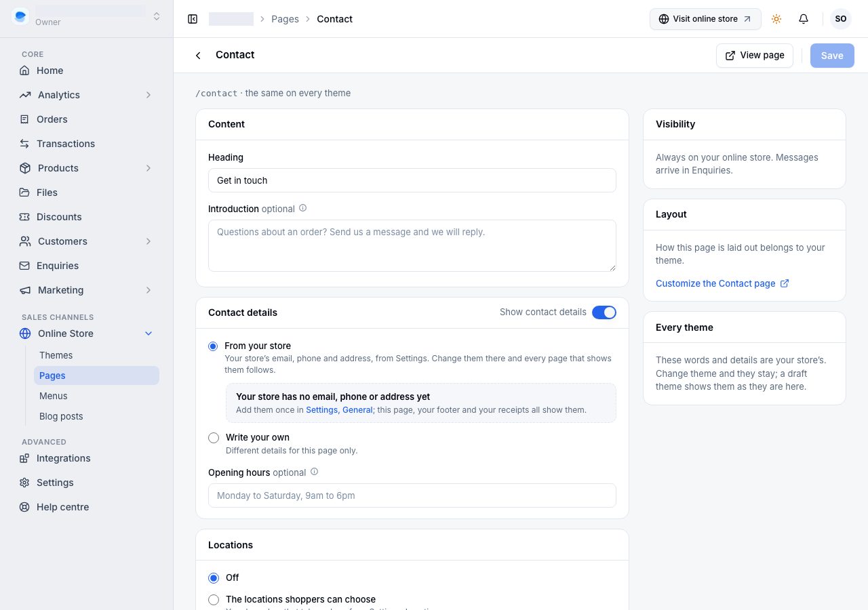Select the Write your own option

[x=214, y=438]
